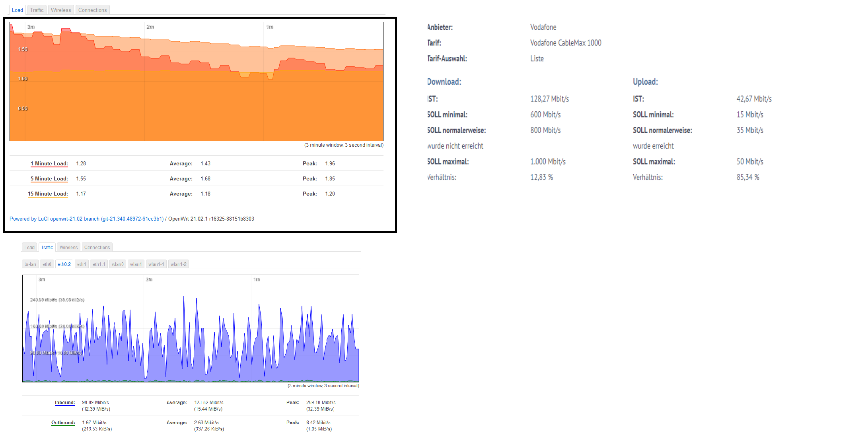Open the Wireless tab above the load graph
The height and width of the screenshot is (444, 868).
(x=60, y=10)
